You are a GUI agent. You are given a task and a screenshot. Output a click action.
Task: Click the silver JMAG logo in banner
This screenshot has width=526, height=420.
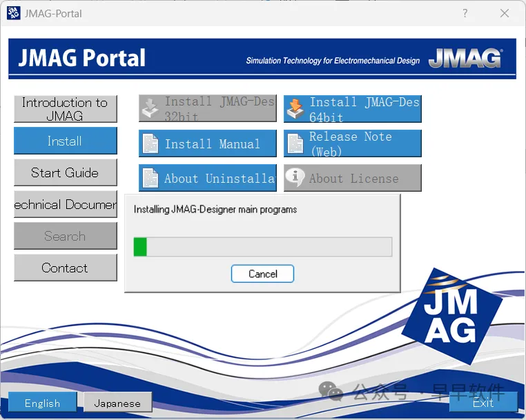tap(466, 59)
